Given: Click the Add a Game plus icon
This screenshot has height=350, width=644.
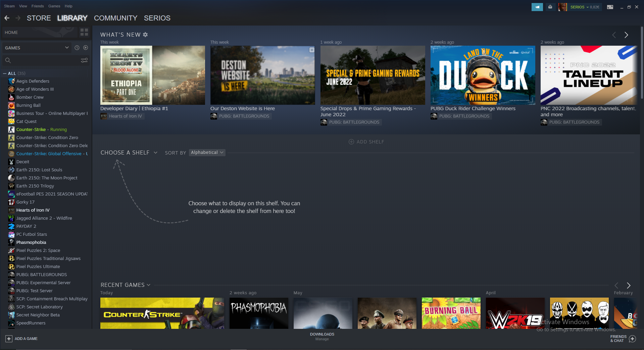Looking at the screenshot, I should (9, 339).
